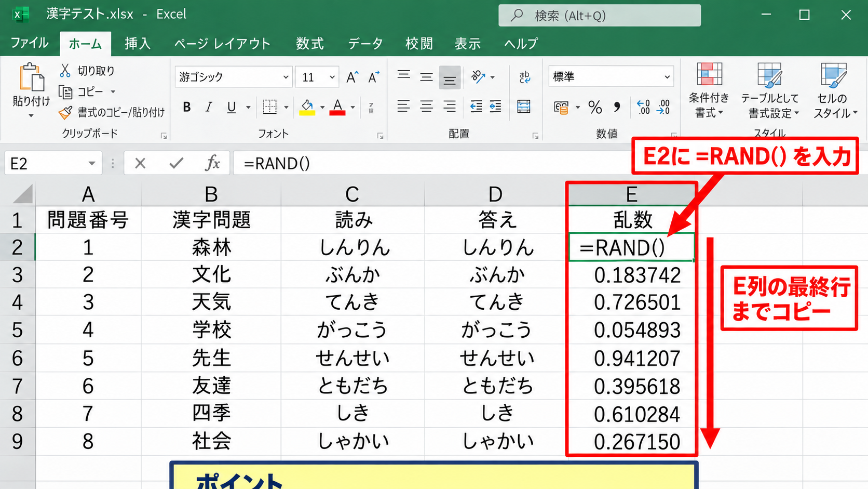The image size is (868, 489).
Task: Click the text orientation icon
Action: (x=478, y=77)
